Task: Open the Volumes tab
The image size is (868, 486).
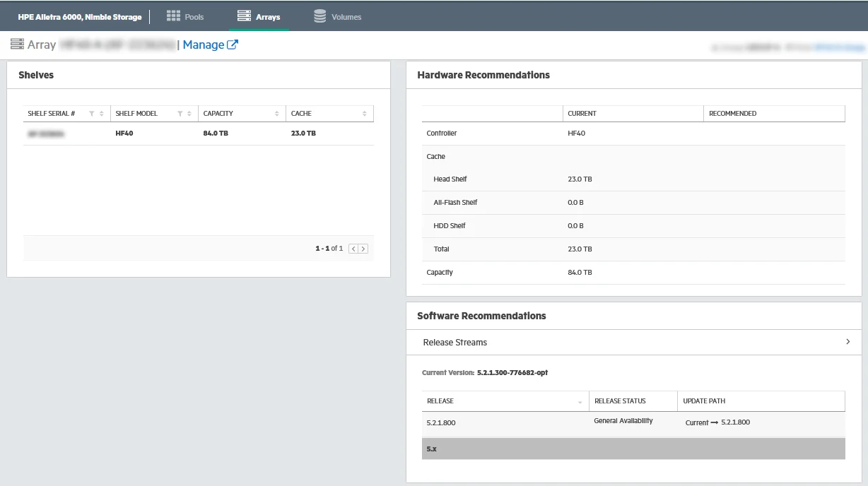Action: 337,16
